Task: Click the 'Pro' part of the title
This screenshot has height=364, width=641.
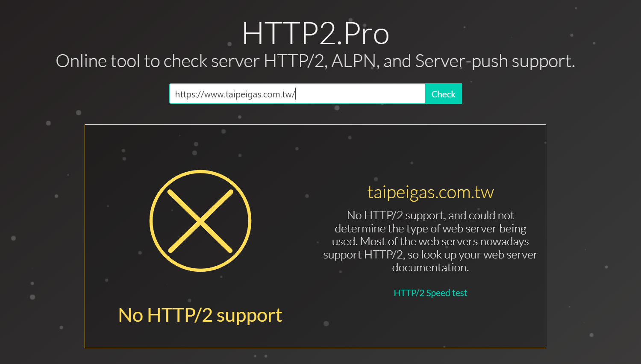Action: [x=366, y=33]
